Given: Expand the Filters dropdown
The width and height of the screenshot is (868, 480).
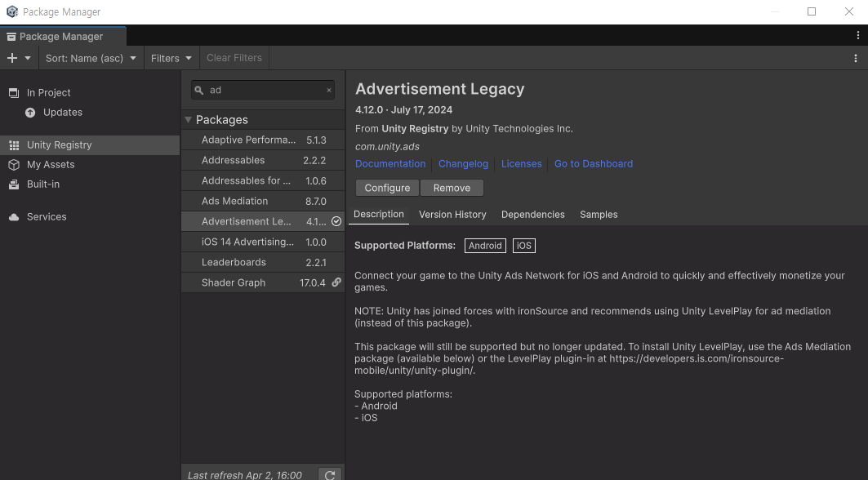Looking at the screenshot, I should pyautogui.click(x=171, y=58).
